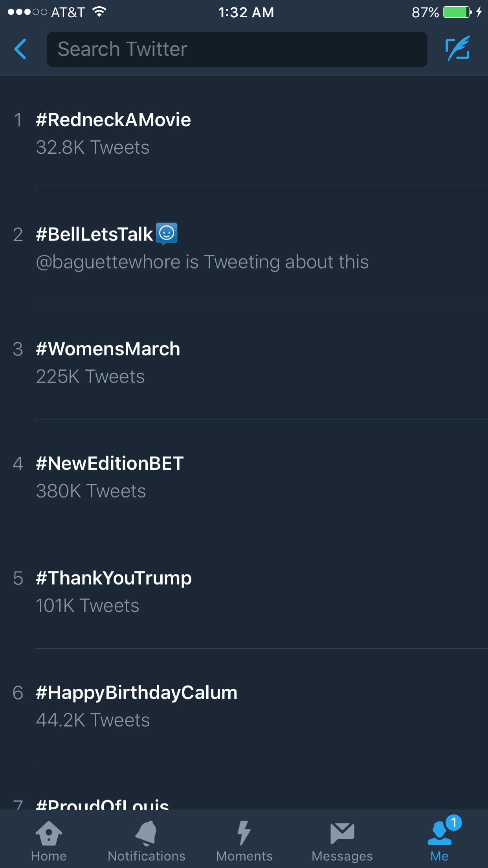Open the #BellLetsTalk hashtag

(x=94, y=234)
